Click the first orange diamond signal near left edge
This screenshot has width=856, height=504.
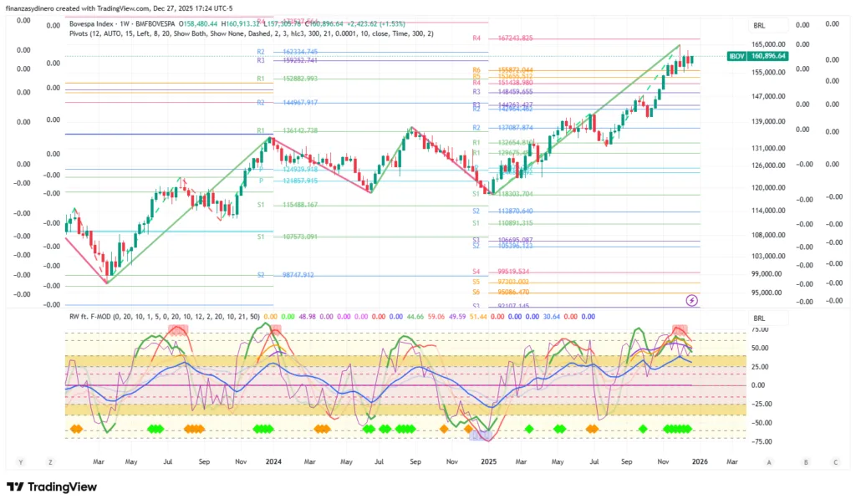[75, 428]
